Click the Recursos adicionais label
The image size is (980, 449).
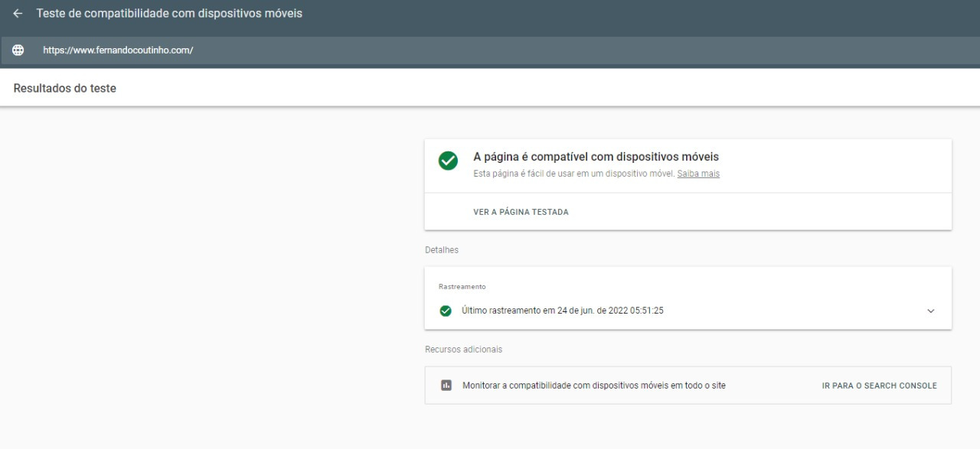pyautogui.click(x=462, y=349)
